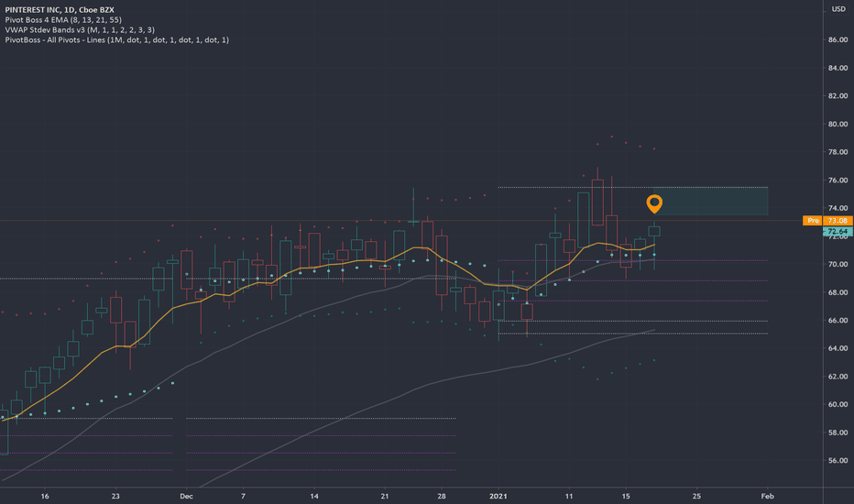The image size is (854, 504).
Task: Click the orange location pin marker
Action: [x=654, y=203]
